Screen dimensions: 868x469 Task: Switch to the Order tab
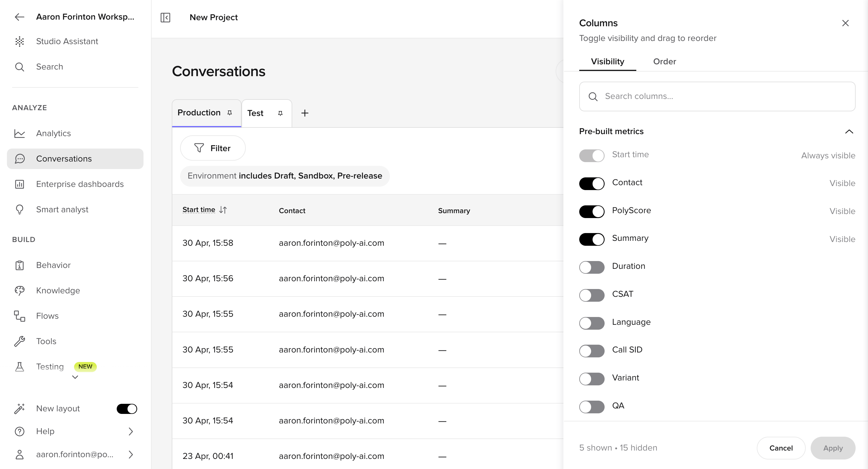[x=665, y=62]
